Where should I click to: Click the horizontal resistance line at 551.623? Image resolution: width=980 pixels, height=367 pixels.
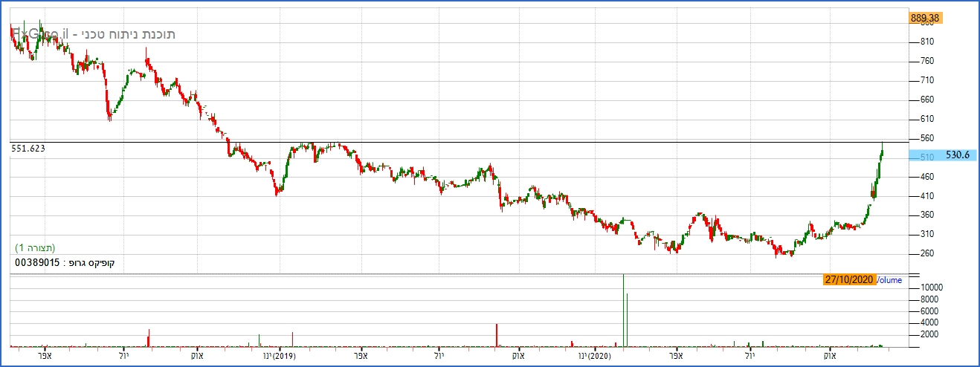coord(459,141)
